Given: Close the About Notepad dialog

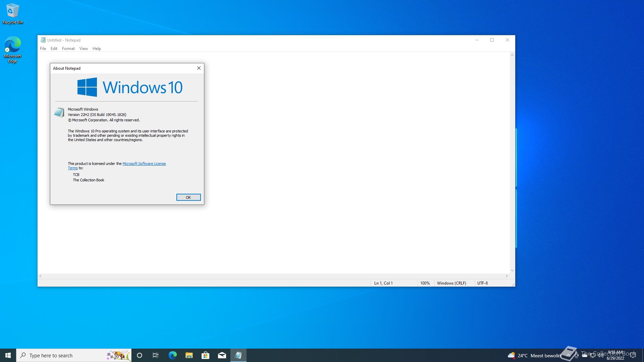Looking at the screenshot, I should click(x=199, y=68).
